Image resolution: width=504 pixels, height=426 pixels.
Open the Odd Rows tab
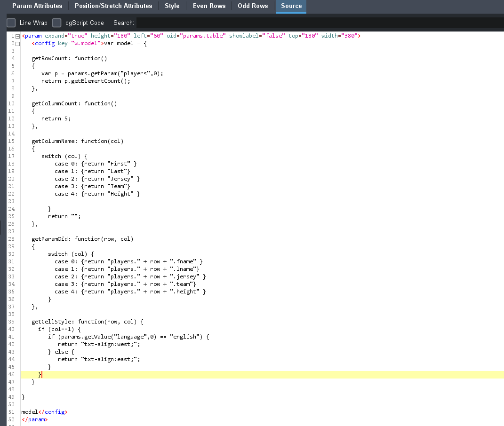253,6
